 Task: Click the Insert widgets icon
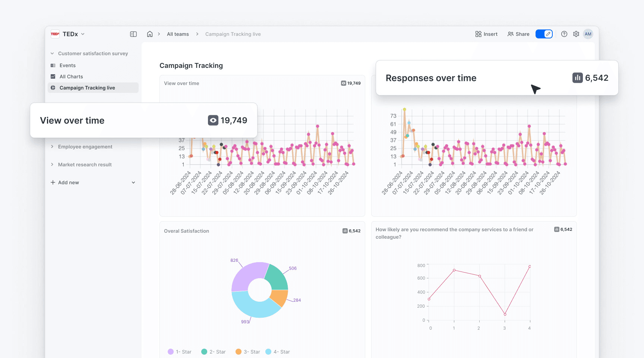coord(479,34)
